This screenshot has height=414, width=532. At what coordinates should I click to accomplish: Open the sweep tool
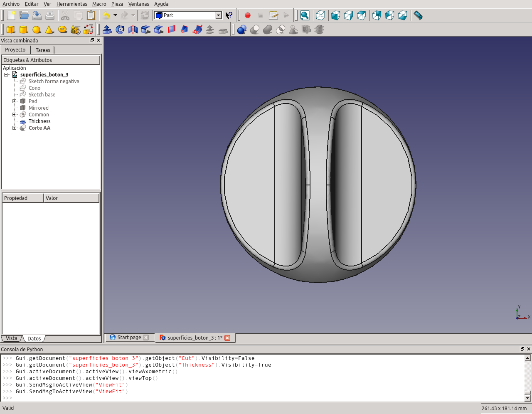pos(197,30)
